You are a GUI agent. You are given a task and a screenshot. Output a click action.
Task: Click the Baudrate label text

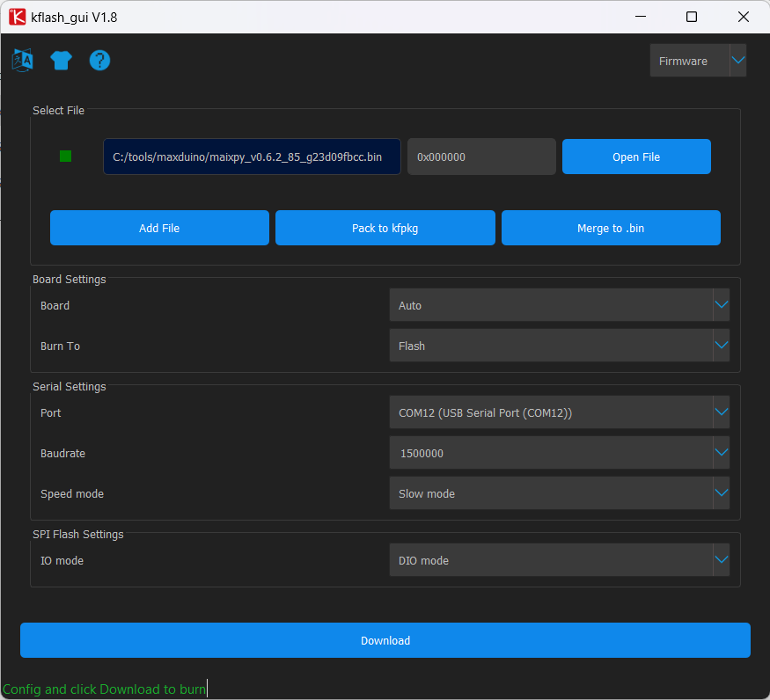click(x=62, y=453)
